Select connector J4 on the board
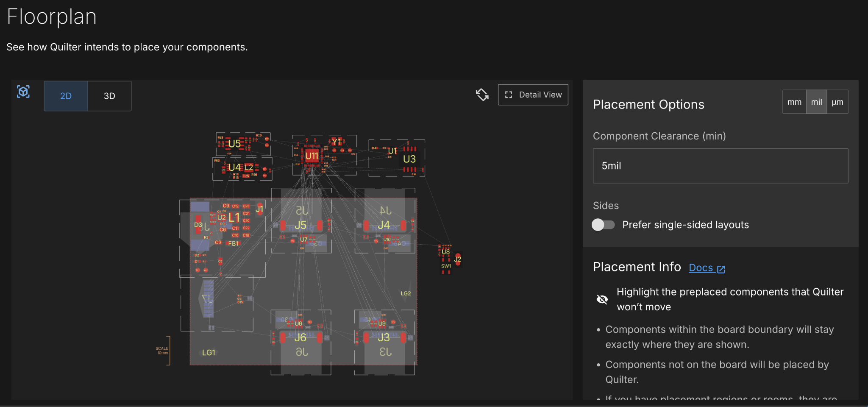The width and height of the screenshot is (868, 407). coord(384,225)
